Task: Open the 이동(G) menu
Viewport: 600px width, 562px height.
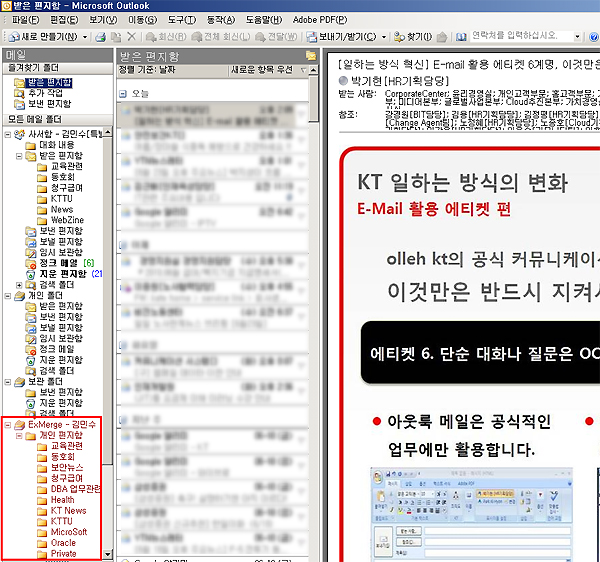Action: tap(142, 20)
